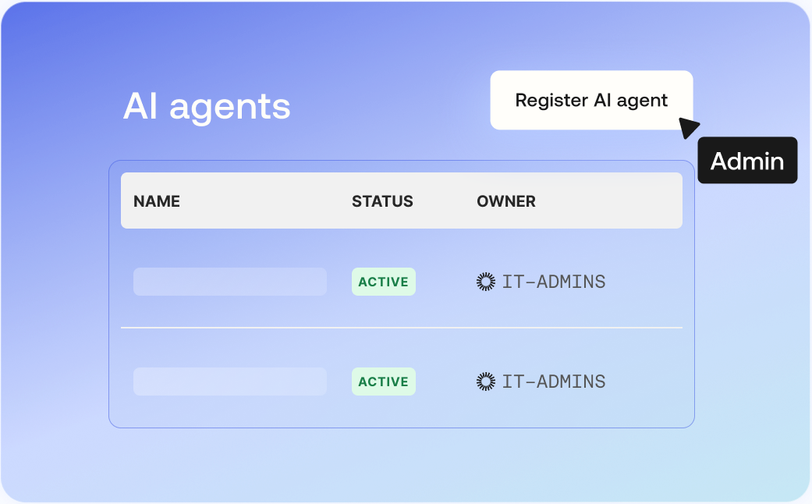Click the blank area below the agents table
Screen dimensions: 812x504
click(401, 464)
